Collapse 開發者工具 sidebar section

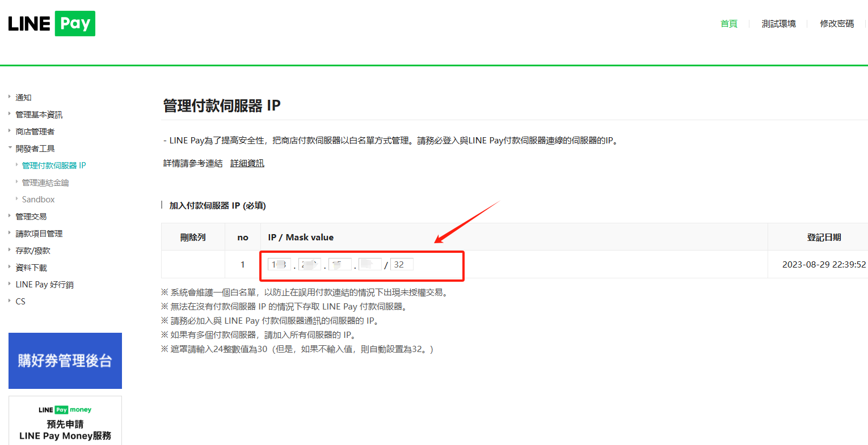pos(35,149)
